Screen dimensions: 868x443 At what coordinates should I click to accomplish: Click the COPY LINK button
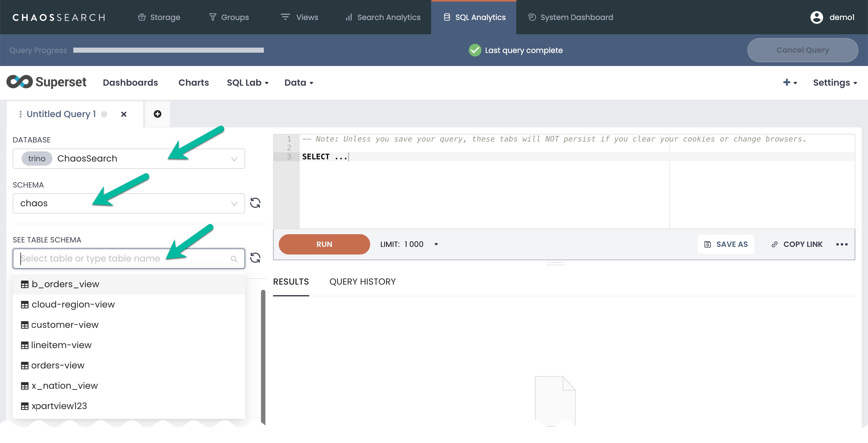point(797,244)
